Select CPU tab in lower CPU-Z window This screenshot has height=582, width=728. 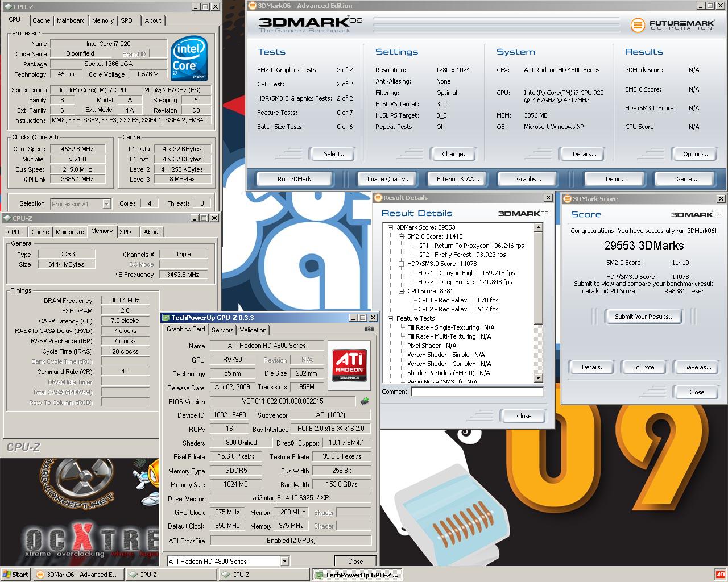pos(14,232)
